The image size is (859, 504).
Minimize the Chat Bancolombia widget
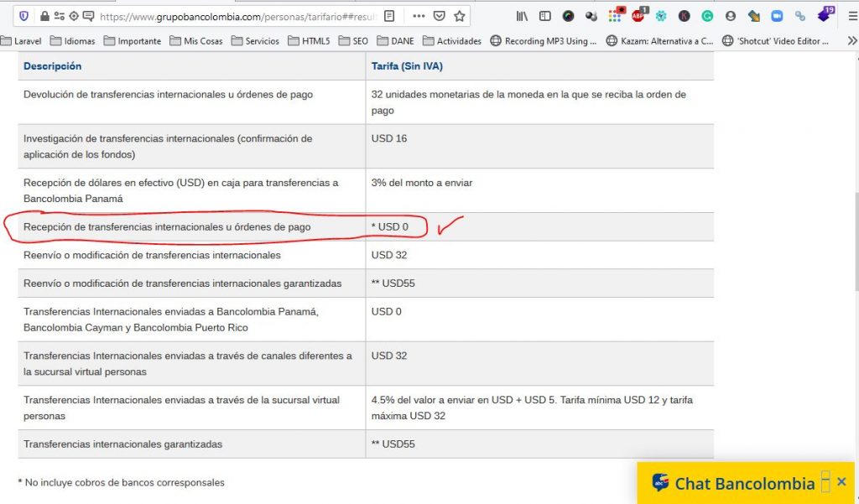pos(825,481)
